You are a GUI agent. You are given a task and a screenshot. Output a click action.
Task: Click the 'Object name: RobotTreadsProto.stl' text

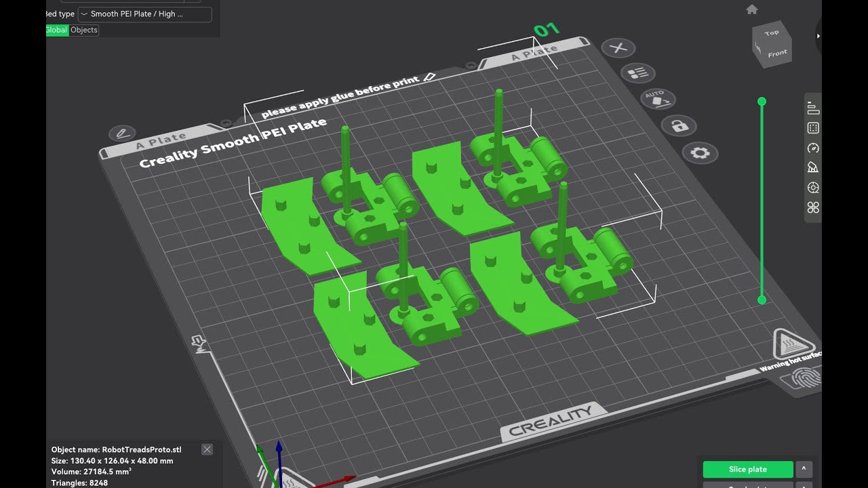click(117, 449)
